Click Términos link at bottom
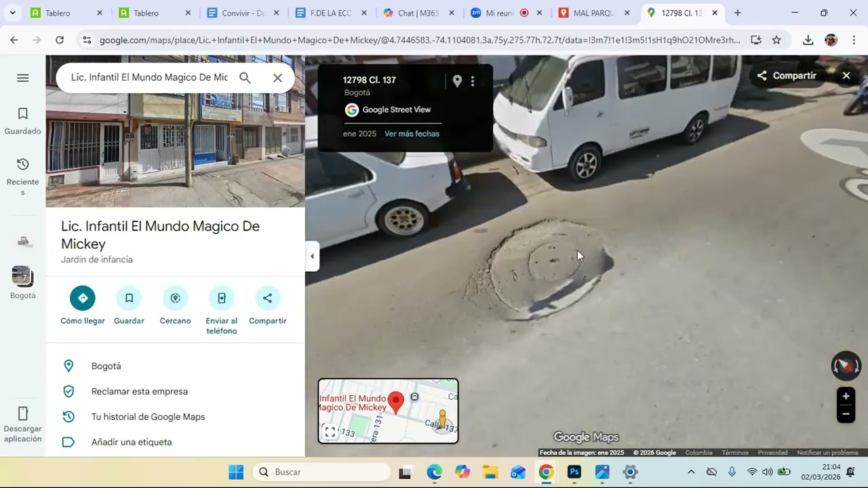Viewport: 868px width, 488px height. (x=735, y=453)
